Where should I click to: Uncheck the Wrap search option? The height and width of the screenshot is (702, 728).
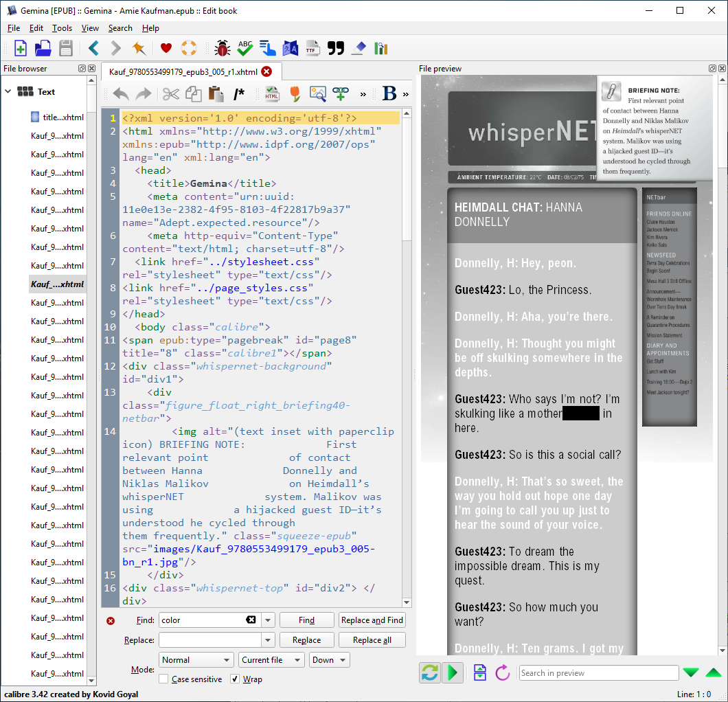pyautogui.click(x=235, y=679)
